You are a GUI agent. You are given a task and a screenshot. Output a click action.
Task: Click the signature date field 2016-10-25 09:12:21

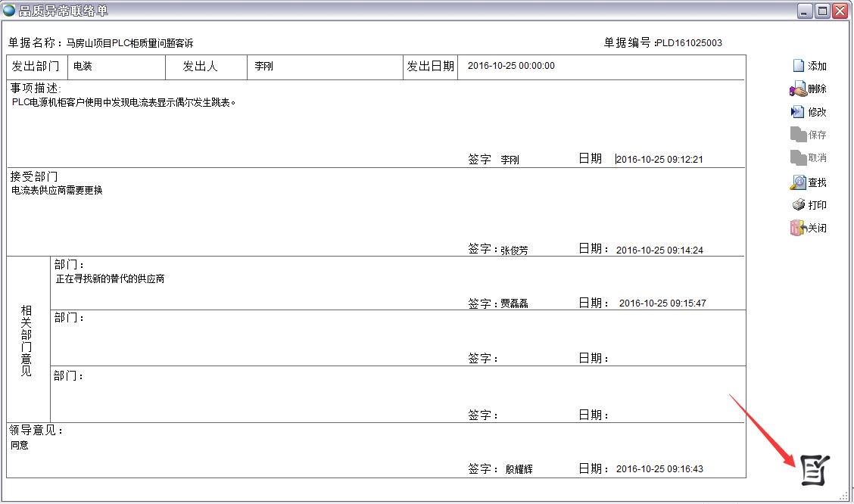[659, 160]
